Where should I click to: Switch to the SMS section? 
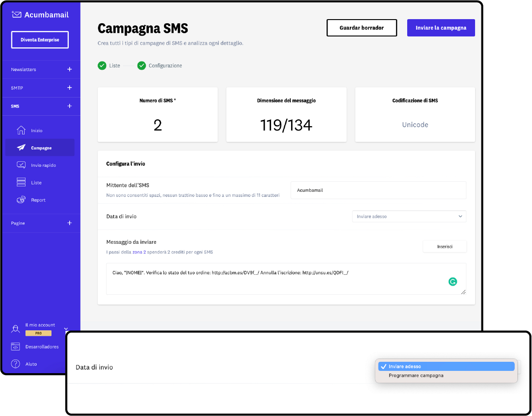(41, 106)
